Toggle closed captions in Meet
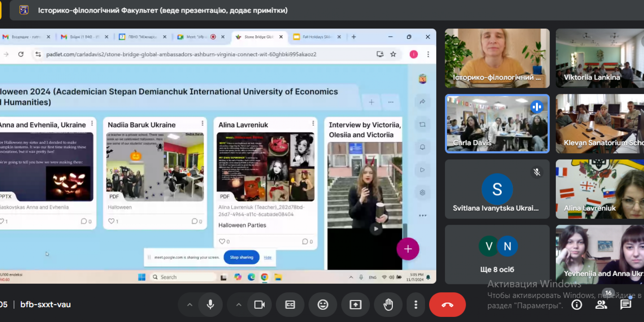The width and height of the screenshot is (644, 322). pyautogui.click(x=290, y=304)
